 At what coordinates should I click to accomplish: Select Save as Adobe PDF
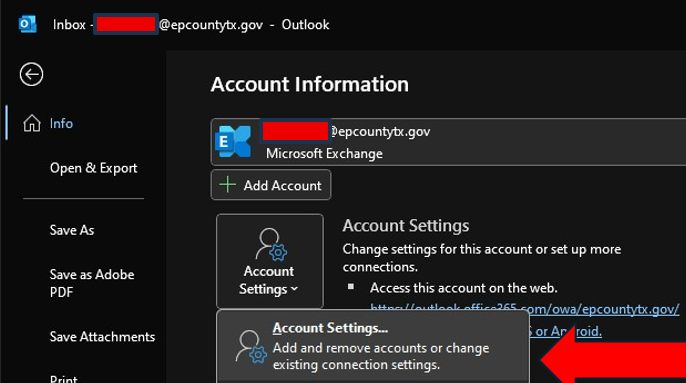point(92,283)
